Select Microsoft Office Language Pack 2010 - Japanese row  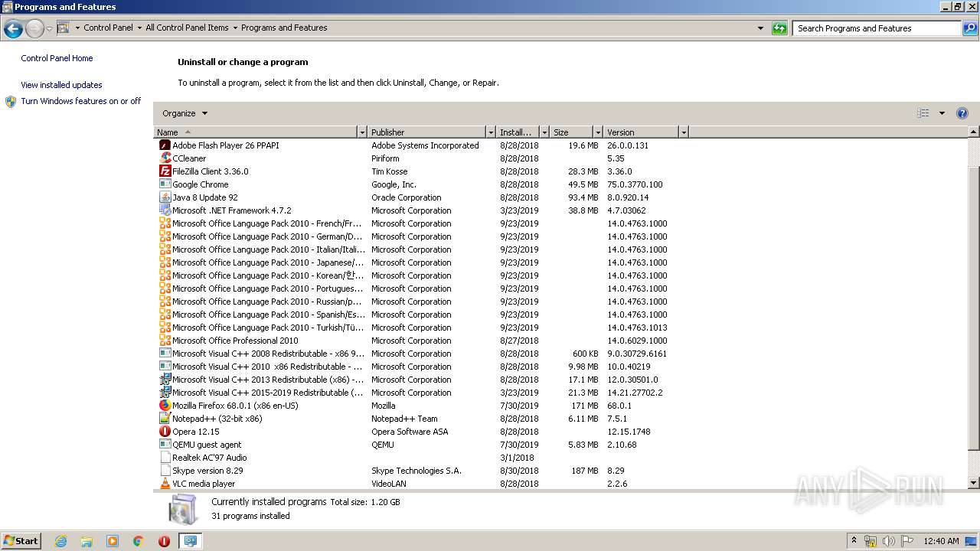421,262
